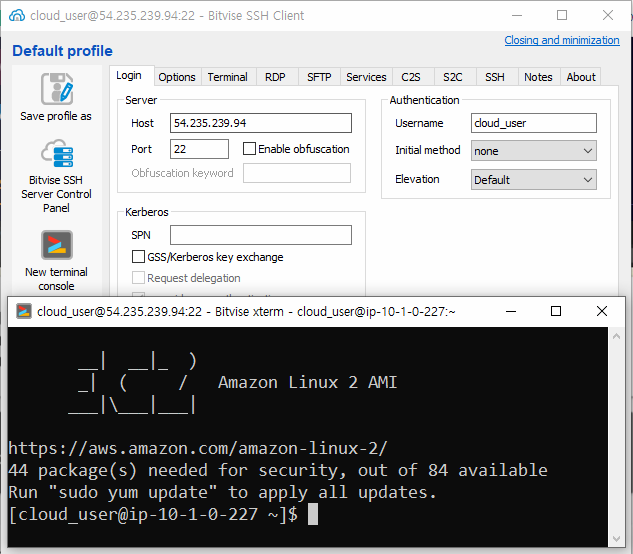Open the C2S tab
633x554 pixels.
click(x=411, y=77)
